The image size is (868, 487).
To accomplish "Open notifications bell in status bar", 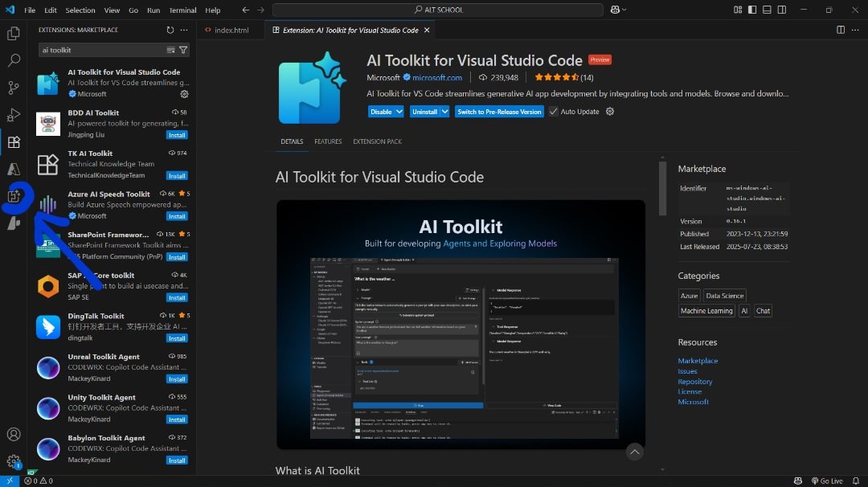I will pyautogui.click(x=856, y=481).
